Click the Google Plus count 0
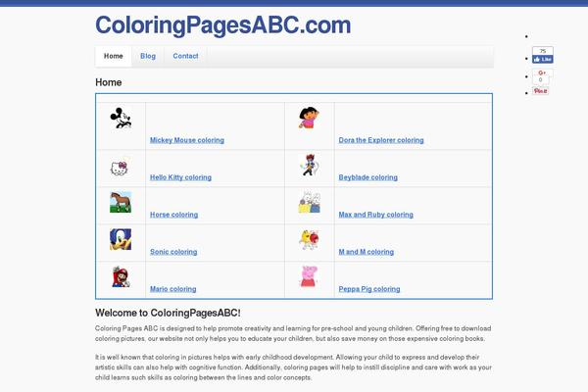This screenshot has height=392, width=588. [540, 80]
